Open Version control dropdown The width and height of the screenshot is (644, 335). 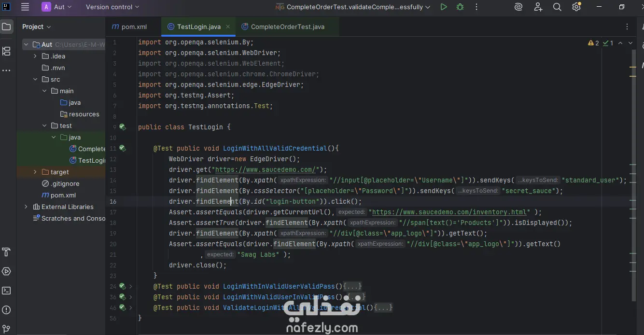[112, 7]
